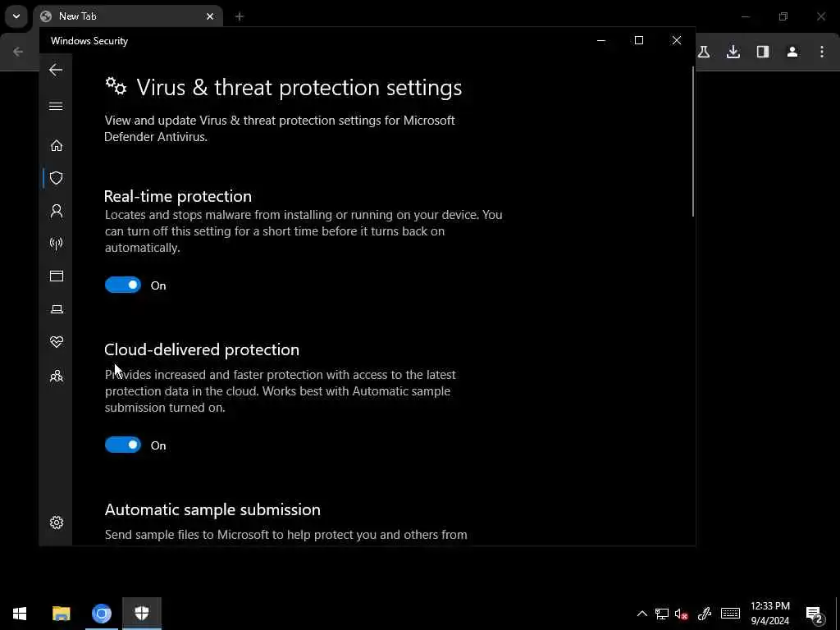Viewport: 840px width, 630px height.
Task: Open browser downloads icon
Action: 733,52
